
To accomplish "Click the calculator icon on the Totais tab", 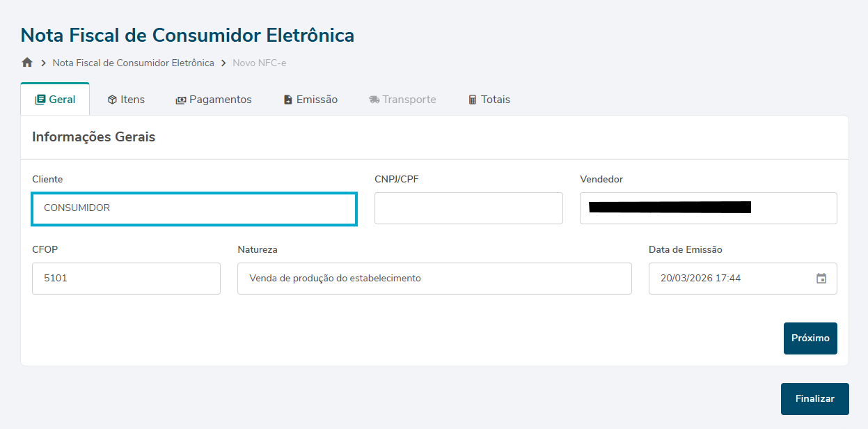I will 473,100.
